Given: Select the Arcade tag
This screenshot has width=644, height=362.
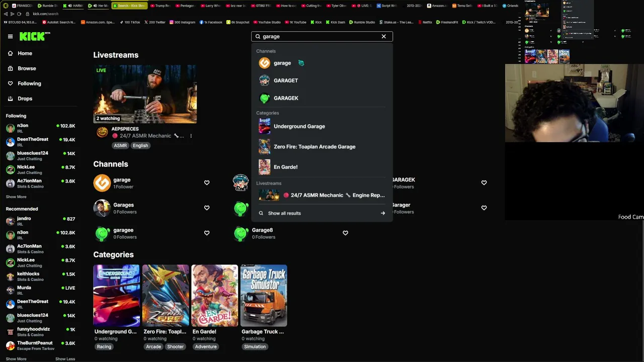Looking at the screenshot, I should click(x=153, y=347).
